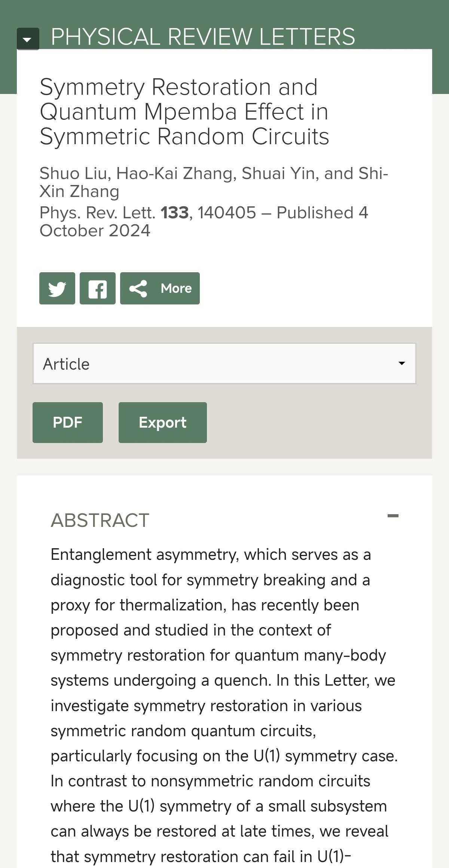Open the journal menu arrow beside Physical Review Letters
Screen dimensions: 449x868
28,39
